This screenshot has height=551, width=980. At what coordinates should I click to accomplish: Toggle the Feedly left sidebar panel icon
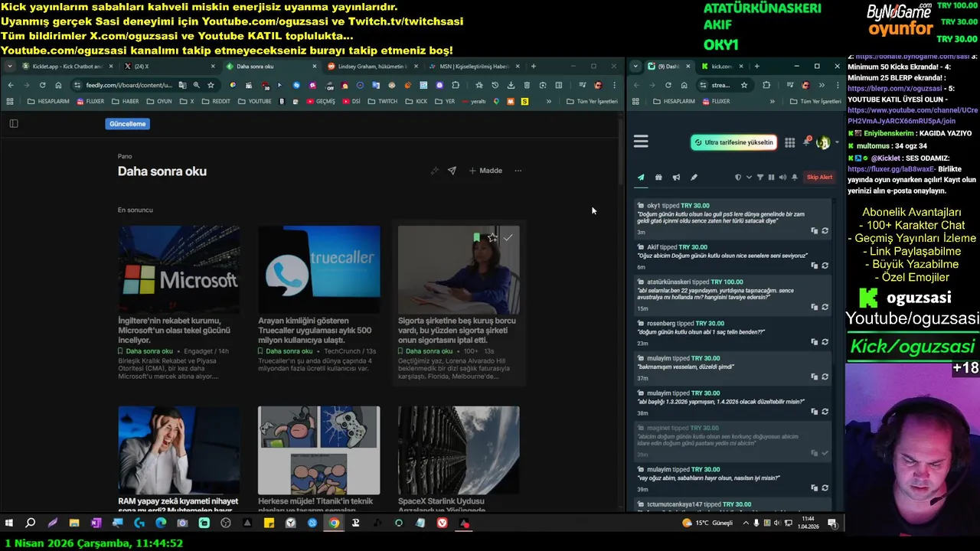[13, 123]
